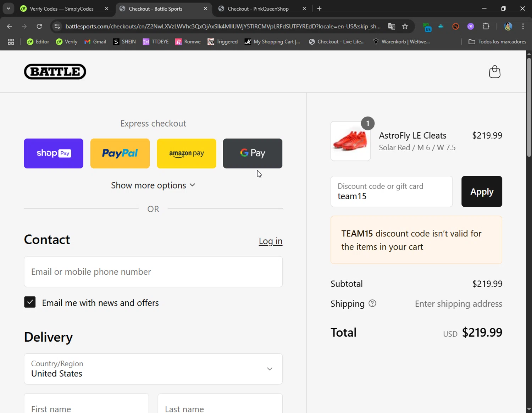Bookmark this page with the star icon
This screenshot has width=532, height=413.
click(405, 26)
